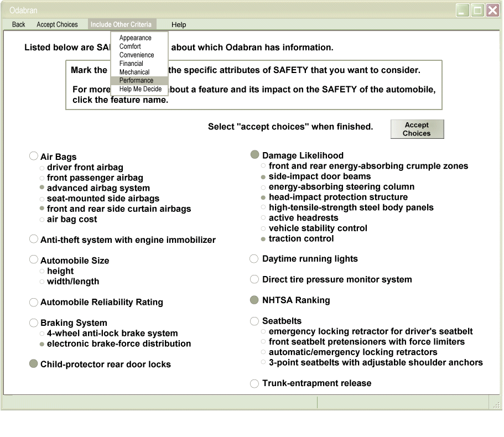Unmark the NHTSA Ranking radio button
The width and height of the screenshot is (504, 437).
pyautogui.click(x=254, y=300)
